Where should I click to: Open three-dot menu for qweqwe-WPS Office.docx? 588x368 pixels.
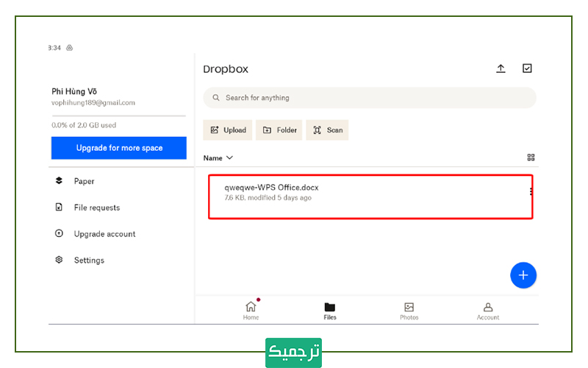point(531,191)
